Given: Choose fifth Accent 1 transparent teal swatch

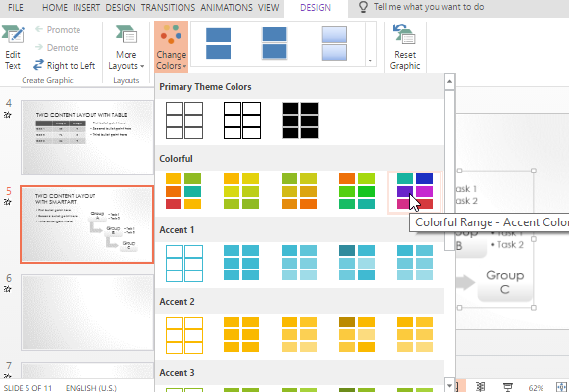Looking at the screenshot, I should (x=415, y=263).
